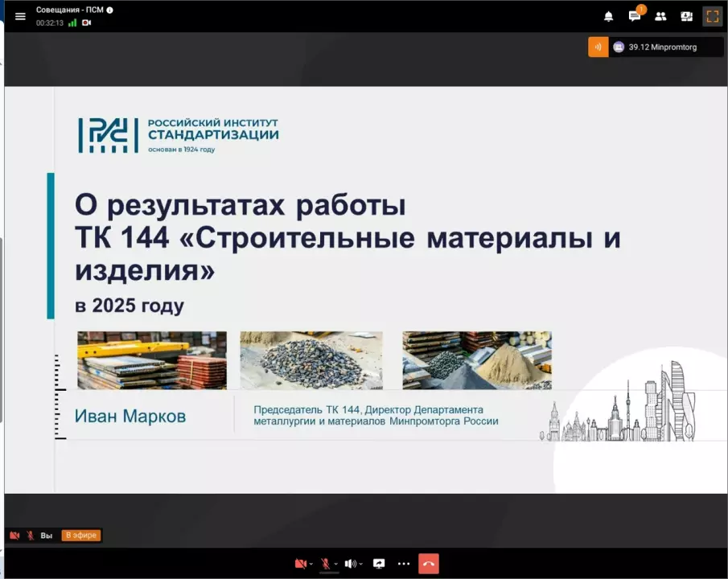This screenshot has height=579, width=728.
Task: Click the info icon next to Совещания - ПСМ
Action: click(110, 10)
